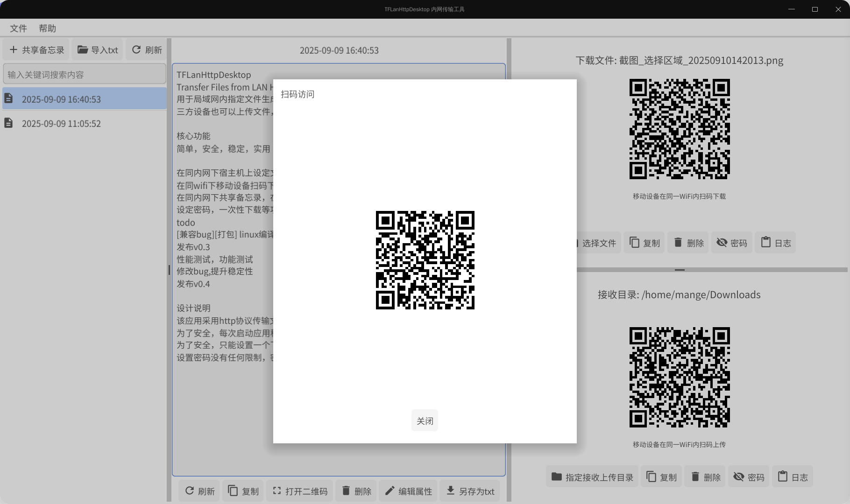Open the 文件 menu
The width and height of the screenshot is (850, 504).
click(18, 28)
